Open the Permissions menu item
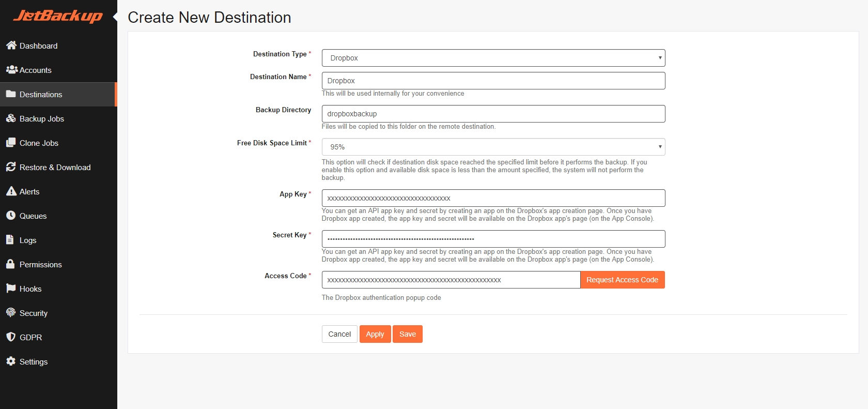868x409 pixels. tap(58, 264)
